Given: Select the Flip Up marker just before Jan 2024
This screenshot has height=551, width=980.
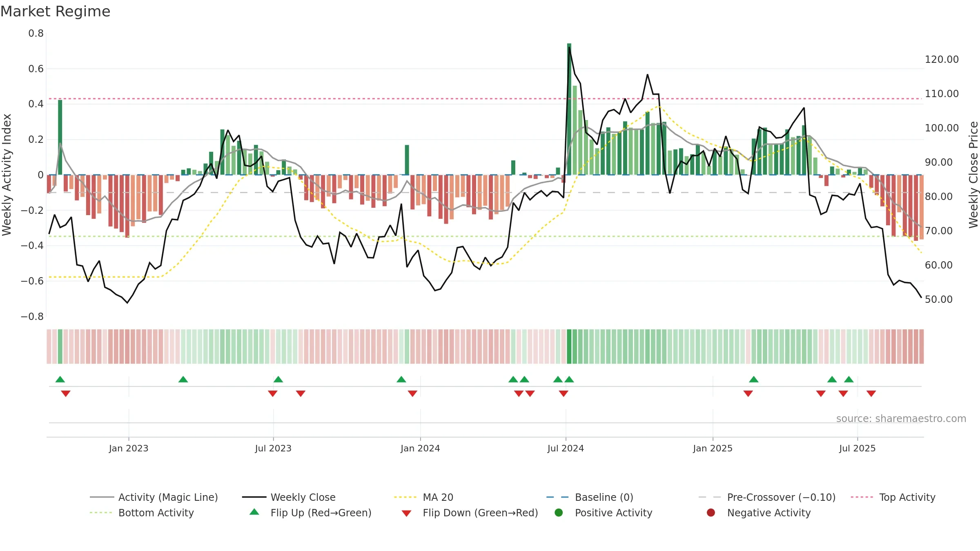Looking at the screenshot, I should tap(401, 379).
